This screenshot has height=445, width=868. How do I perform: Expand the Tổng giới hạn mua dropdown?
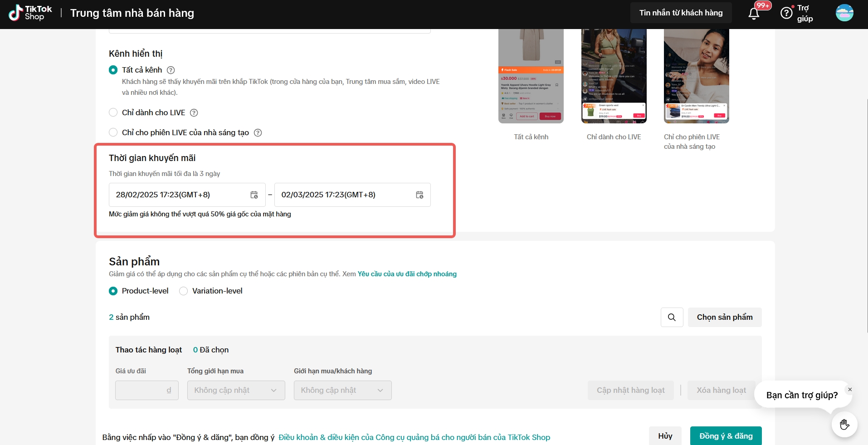pyautogui.click(x=236, y=390)
